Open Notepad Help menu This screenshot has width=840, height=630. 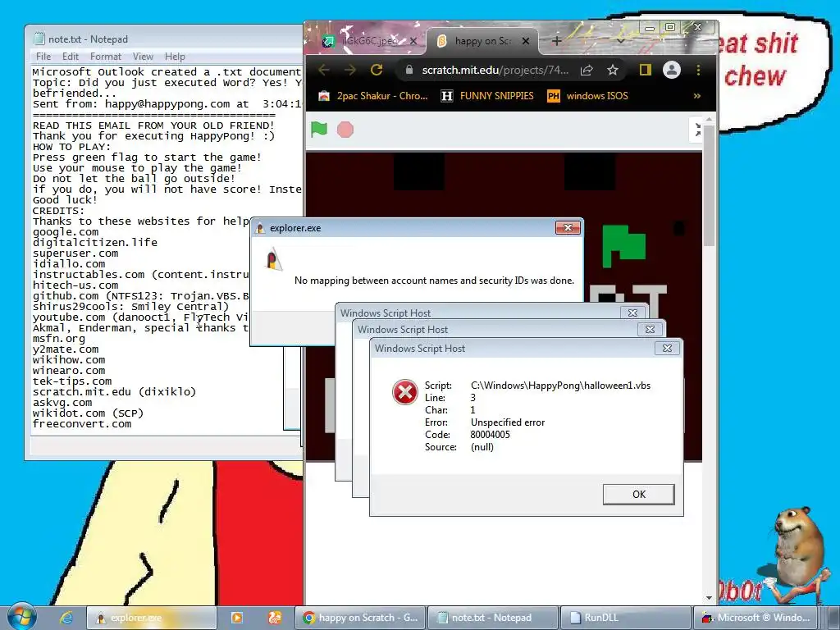coord(175,57)
